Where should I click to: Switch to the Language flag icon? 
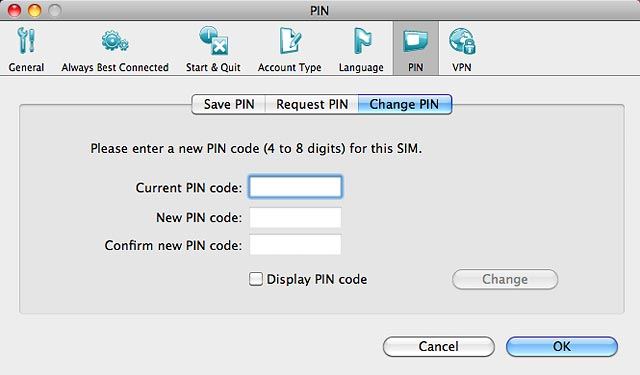(361, 49)
